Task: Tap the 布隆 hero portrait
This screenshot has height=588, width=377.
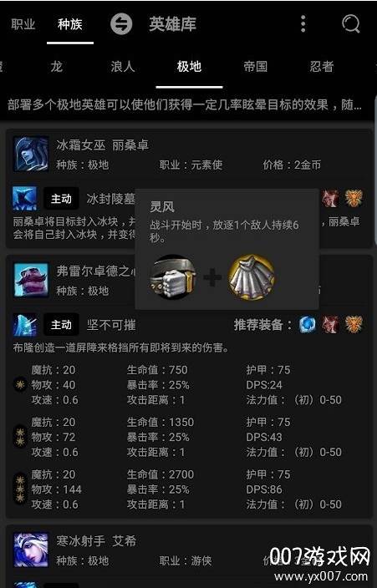Action: click(31, 280)
